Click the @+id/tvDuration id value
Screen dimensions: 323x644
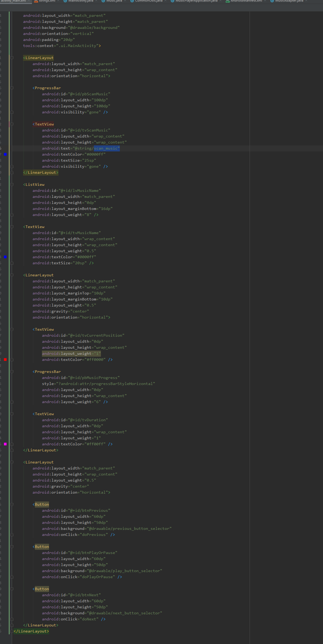tap(88, 420)
